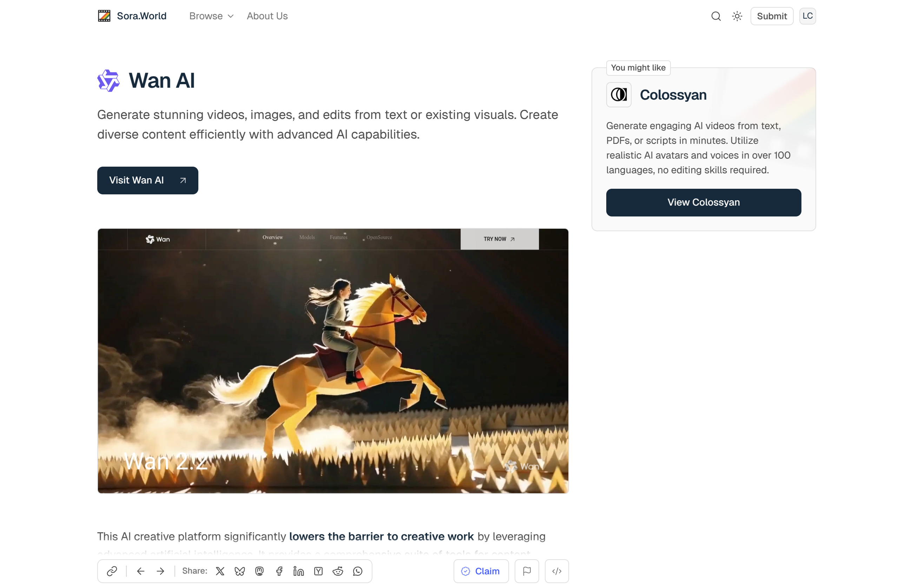Open the Colossyan title link
This screenshot has width=905, height=588.
(x=673, y=95)
